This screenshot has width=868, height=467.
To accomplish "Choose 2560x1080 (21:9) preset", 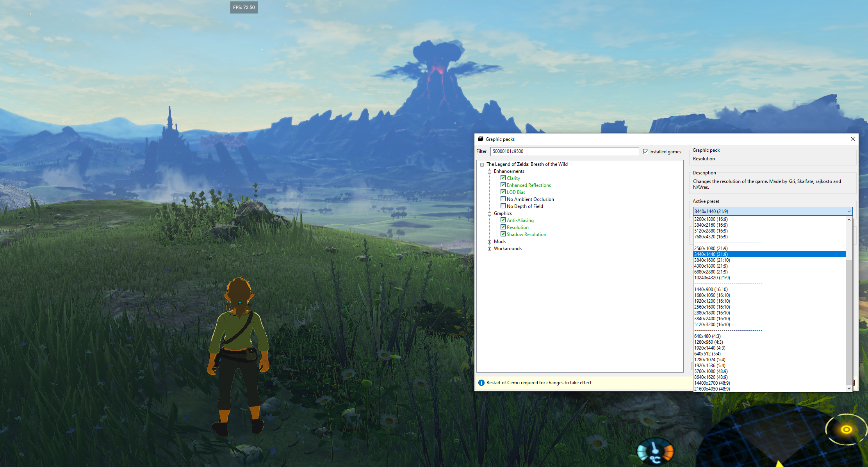I will (711, 249).
